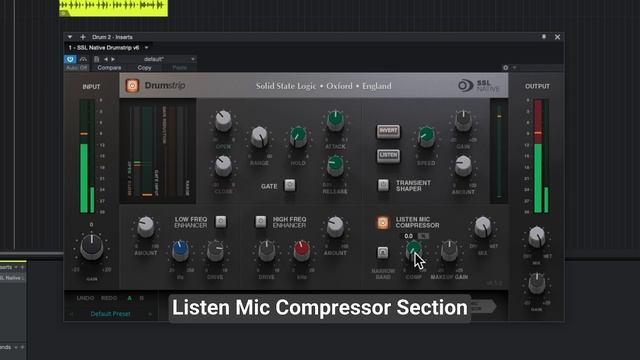The image size is (640, 360).
Task: Click the INVERT button
Action: point(388,131)
